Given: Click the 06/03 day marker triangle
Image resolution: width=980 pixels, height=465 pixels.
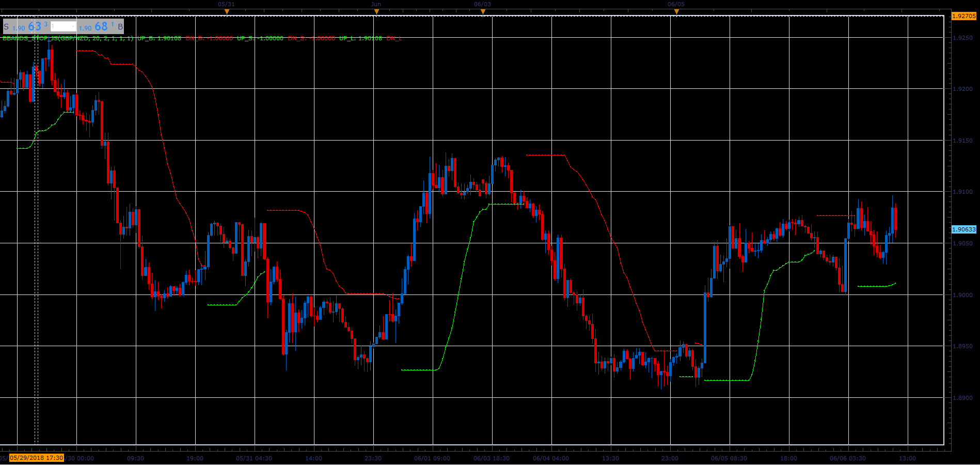Looking at the screenshot, I should click(x=483, y=11).
